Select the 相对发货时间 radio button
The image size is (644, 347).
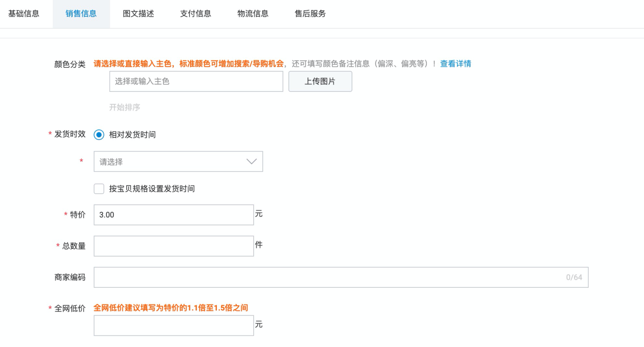pyautogui.click(x=99, y=134)
